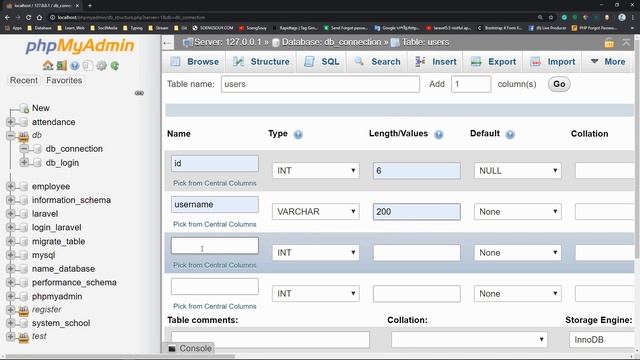This screenshot has height=360, width=640.
Task: Open the Export tab
Action: coord(493,62)
